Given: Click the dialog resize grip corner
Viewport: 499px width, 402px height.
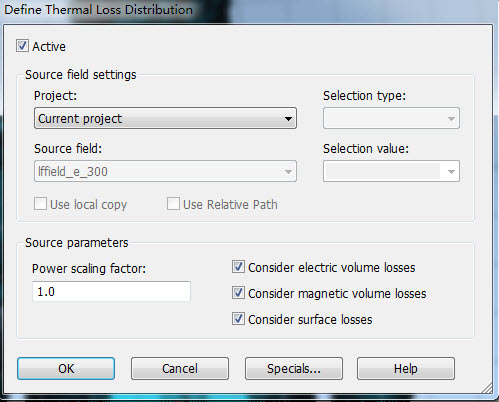Looking at the screenshot, I should coord(487,388).
